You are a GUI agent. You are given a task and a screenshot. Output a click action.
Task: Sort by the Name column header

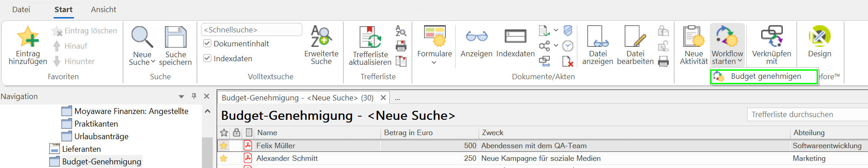click(x=318, y=132)
